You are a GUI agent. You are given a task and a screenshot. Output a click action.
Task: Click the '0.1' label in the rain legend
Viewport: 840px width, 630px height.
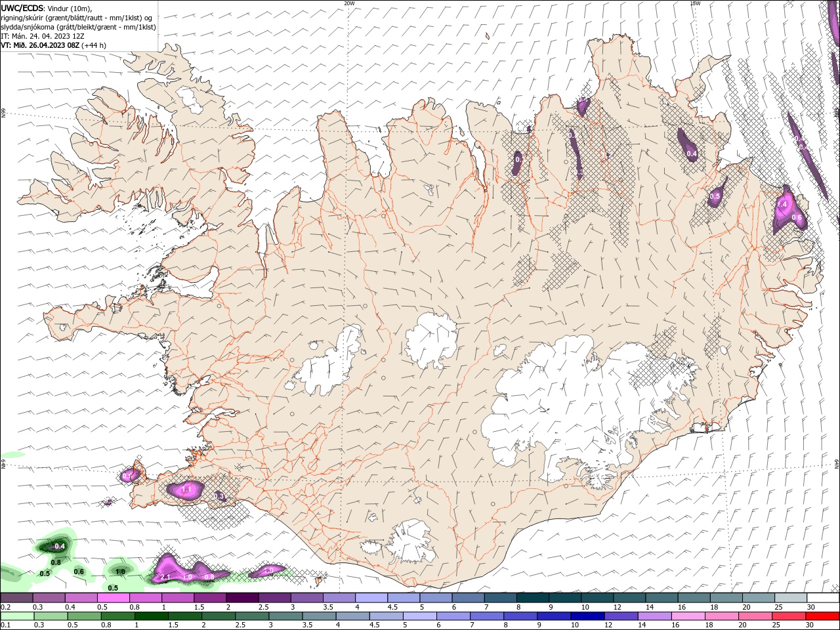(5, 625)
